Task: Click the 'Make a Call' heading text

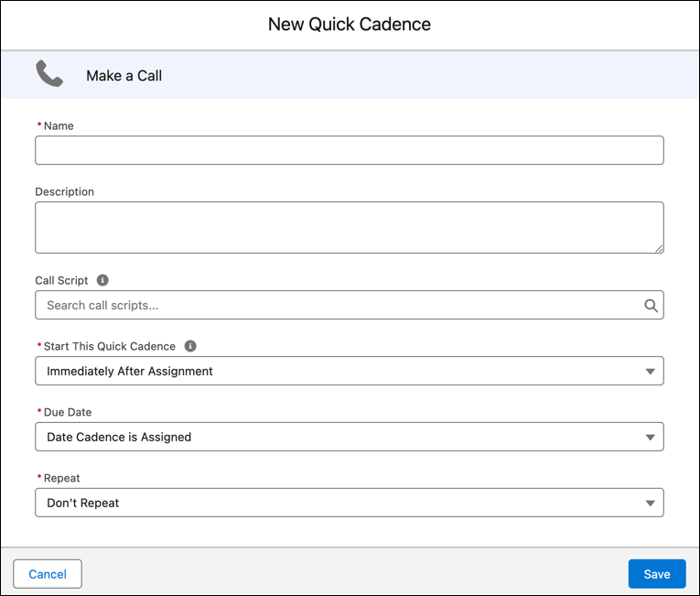Action: click(x=124, y=75)
